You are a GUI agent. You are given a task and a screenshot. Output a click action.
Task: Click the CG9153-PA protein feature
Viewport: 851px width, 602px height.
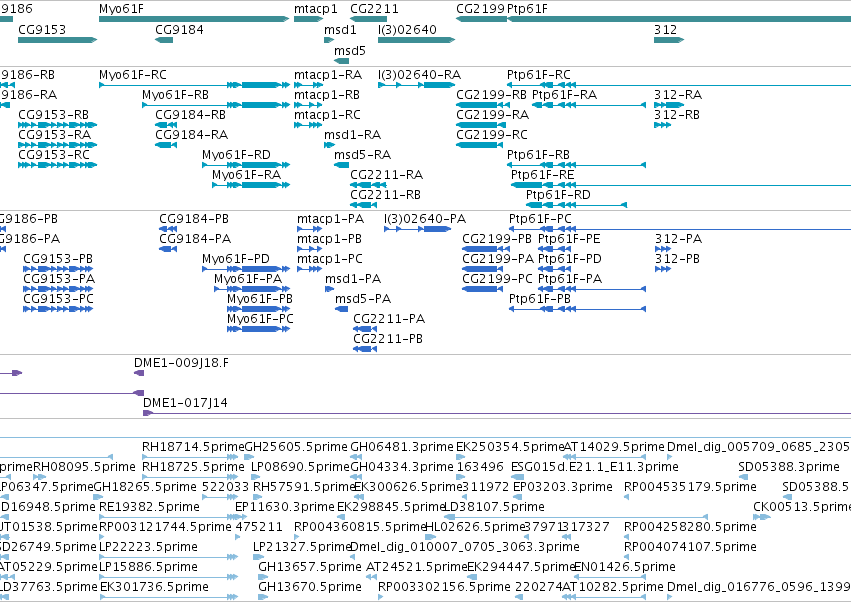tap(58, 289)
